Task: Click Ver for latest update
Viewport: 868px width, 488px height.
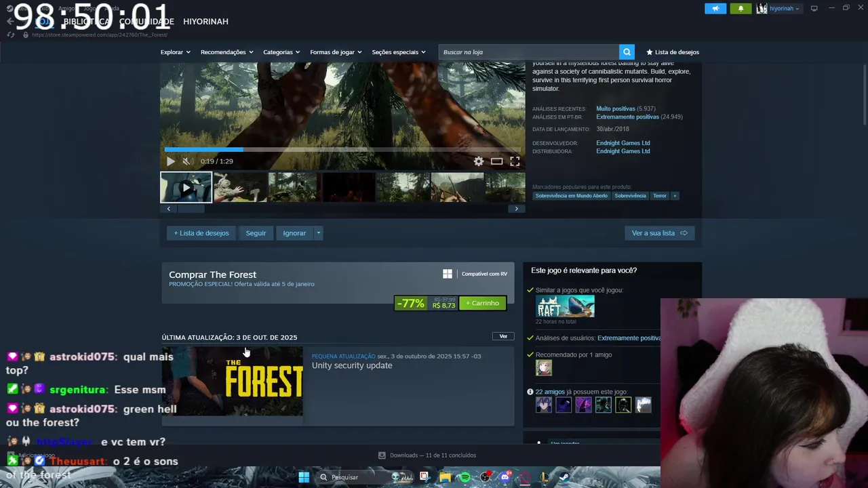Action: pyautogui.click(x=503, y=336)
